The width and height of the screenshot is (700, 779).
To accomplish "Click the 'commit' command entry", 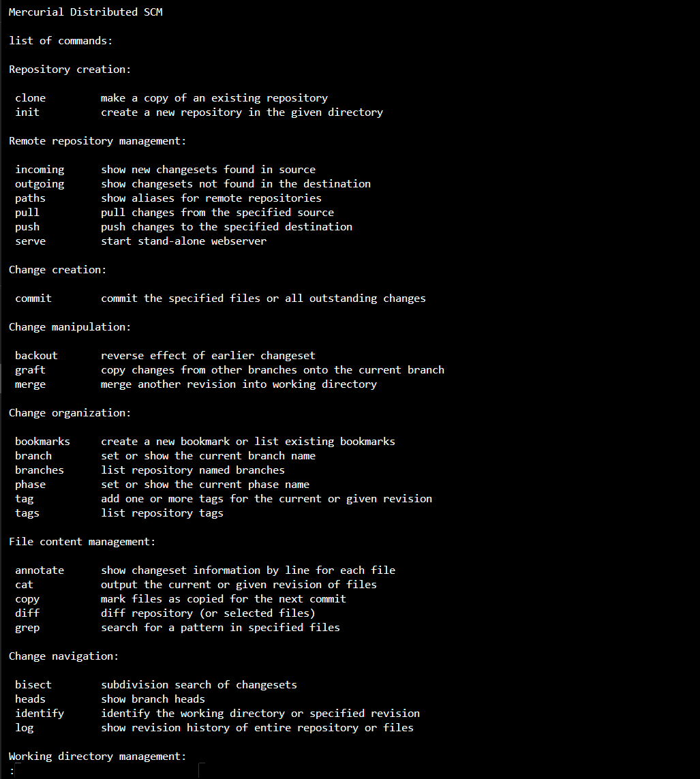I will (33, 299).
